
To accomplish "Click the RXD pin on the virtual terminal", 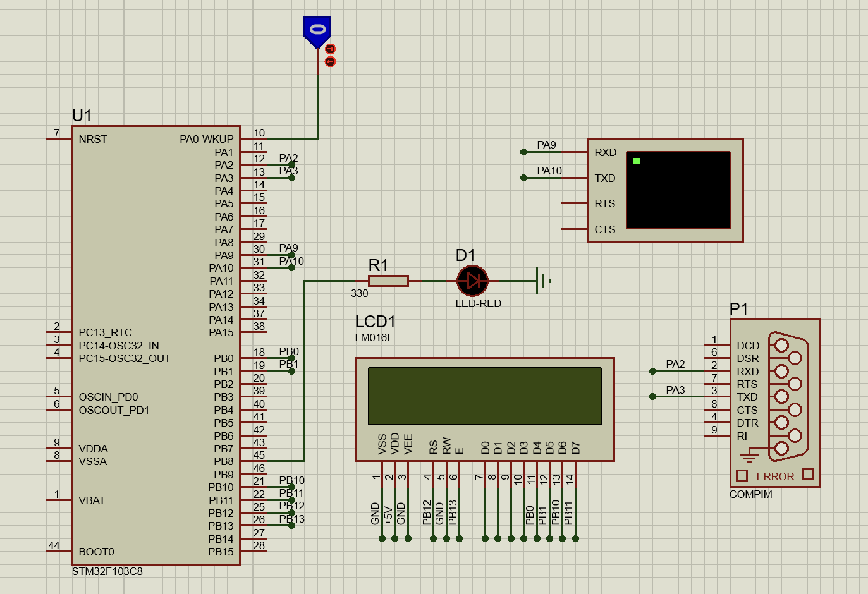I will click(605, 152).
